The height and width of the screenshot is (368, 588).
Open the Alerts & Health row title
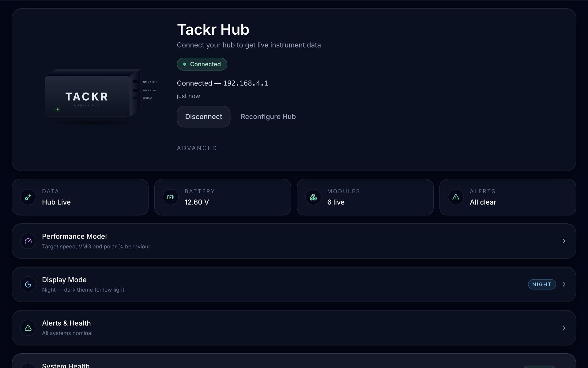click(66, 323)
